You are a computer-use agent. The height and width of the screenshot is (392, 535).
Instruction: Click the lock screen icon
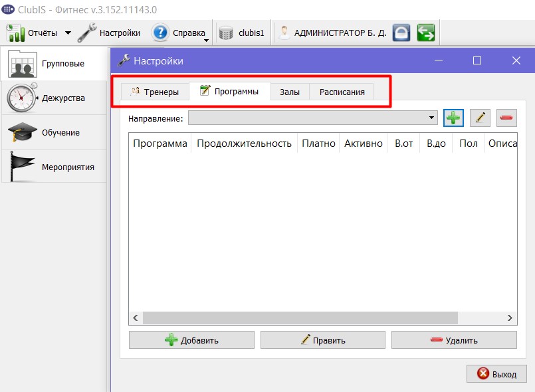tap(401, 33)
